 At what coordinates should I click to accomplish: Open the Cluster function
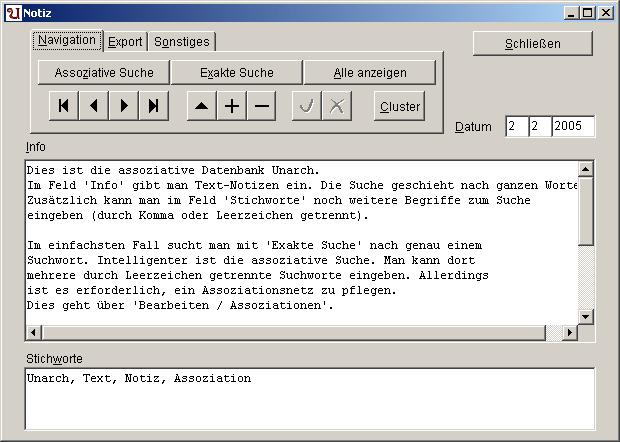click(400, 106)
